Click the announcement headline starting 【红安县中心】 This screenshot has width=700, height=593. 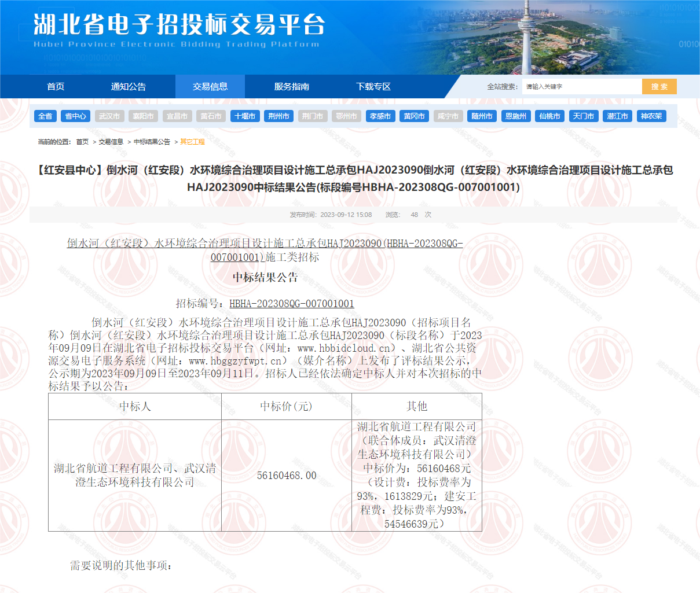click(x=353, y=178)
